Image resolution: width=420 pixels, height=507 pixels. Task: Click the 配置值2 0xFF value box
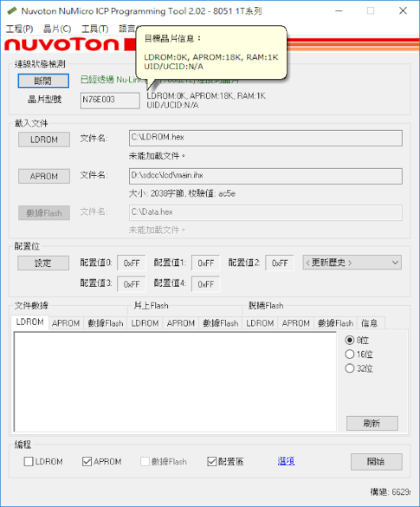click(280, 263)
